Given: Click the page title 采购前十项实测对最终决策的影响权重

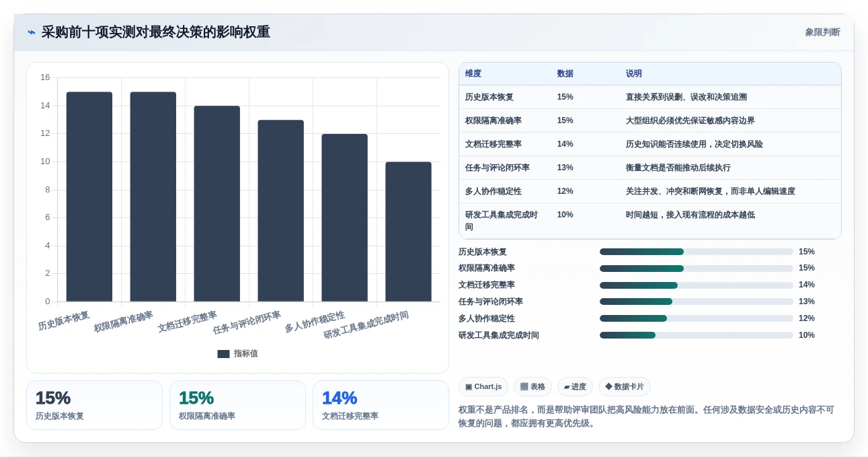Looking at the screenshot, I should pos(156,32).
